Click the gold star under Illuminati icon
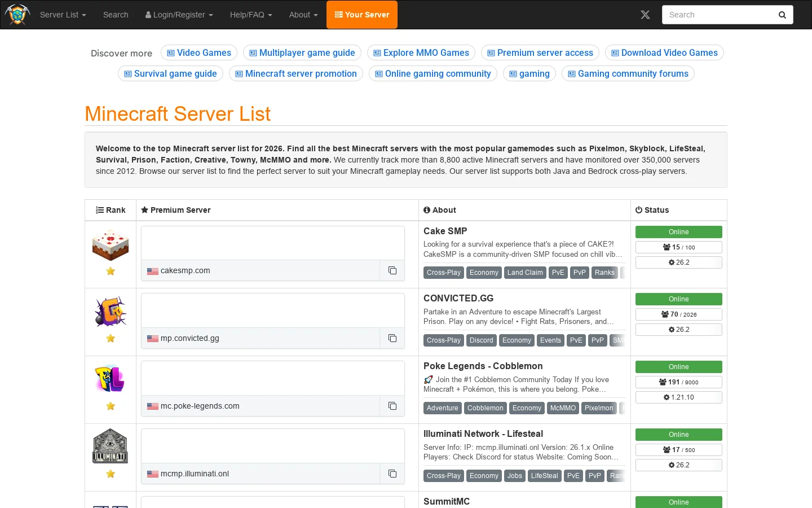This screenshot has width=812, height=508. tap(111, 474)
